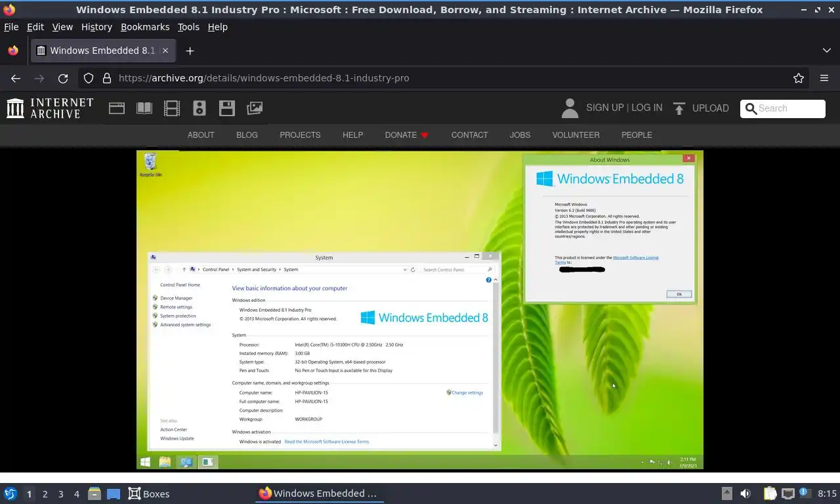This screenshot has height=504, width=840.
Task: Open the BLOG navigation link
Action: pyautogui.click(x=247, y=135)
